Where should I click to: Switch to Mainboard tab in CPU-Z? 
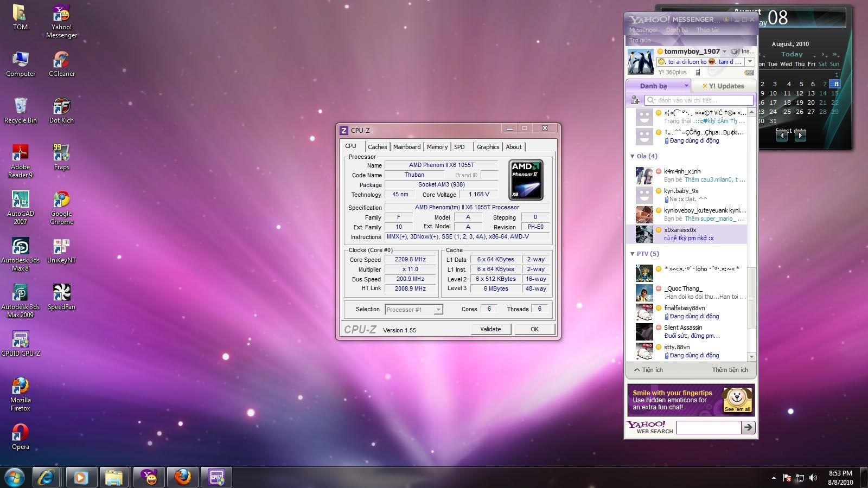point(407,147)
